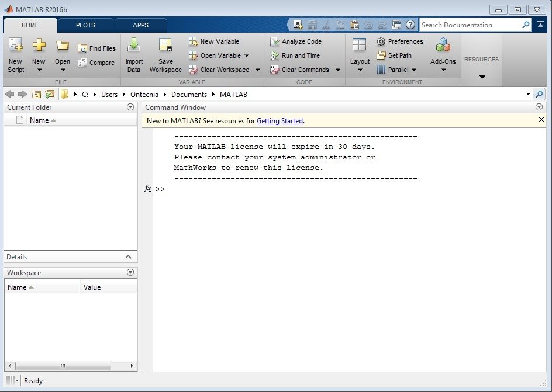
Task: Click the Switch Windows icon in toolbar
Action: pos(396,25)
